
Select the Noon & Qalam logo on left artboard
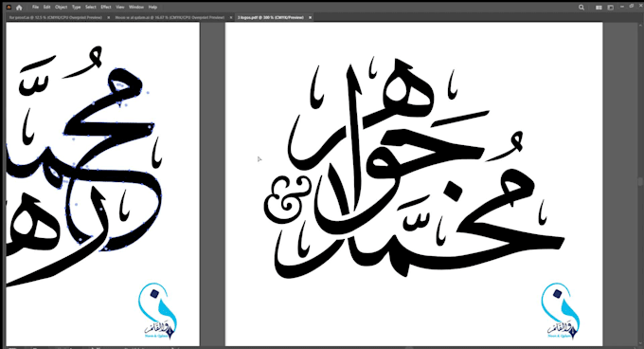click(158, 311)
